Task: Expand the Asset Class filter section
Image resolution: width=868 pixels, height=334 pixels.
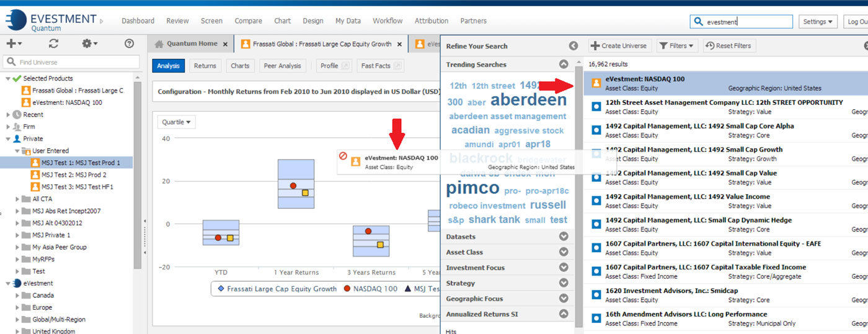Action: coord(564,252)
